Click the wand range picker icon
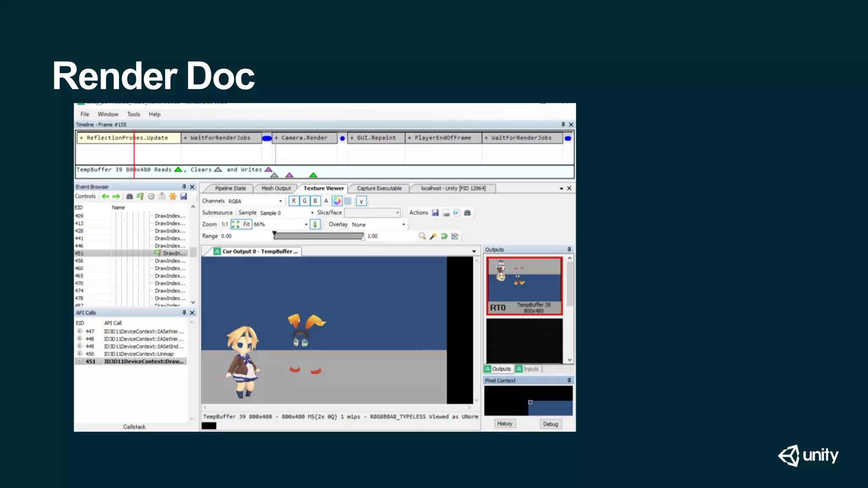868x488 pixels. click(433, 236)
